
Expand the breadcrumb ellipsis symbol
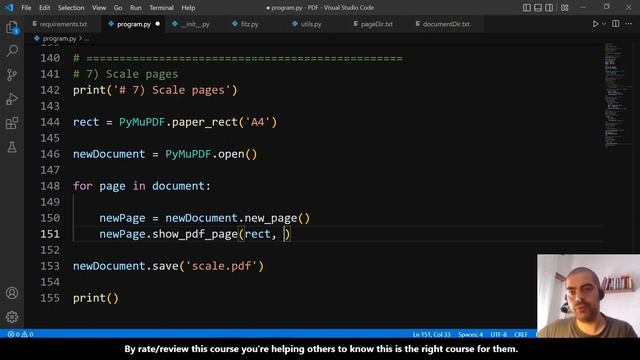87,38
